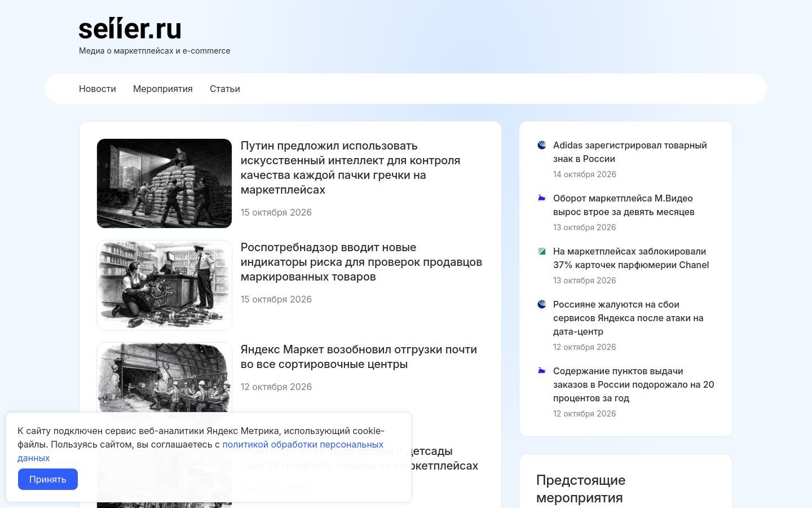Viewport: 812px width, 508px height.
Task: Click the date 14 октября 2026
Action: [585, 174]
